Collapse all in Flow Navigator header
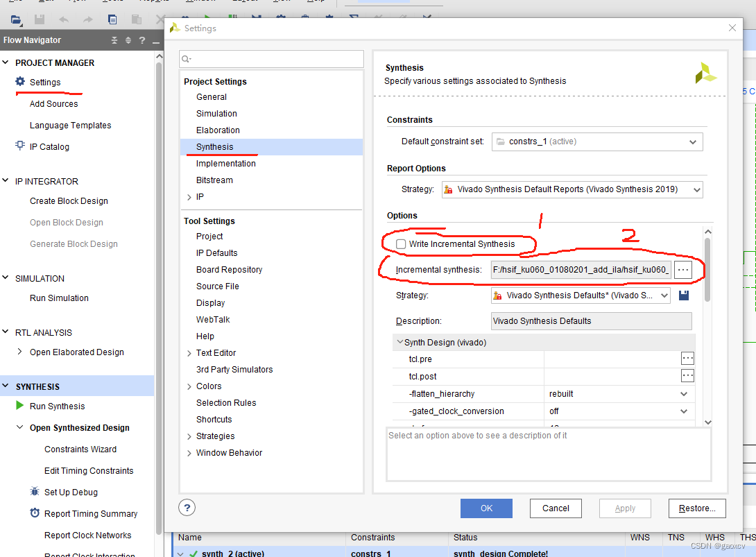Screen dimensions: 756x557 (114, 40)
